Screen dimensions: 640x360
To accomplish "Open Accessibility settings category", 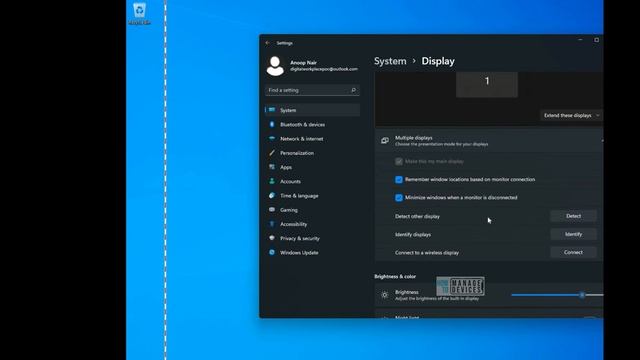I will coord(313,224).
